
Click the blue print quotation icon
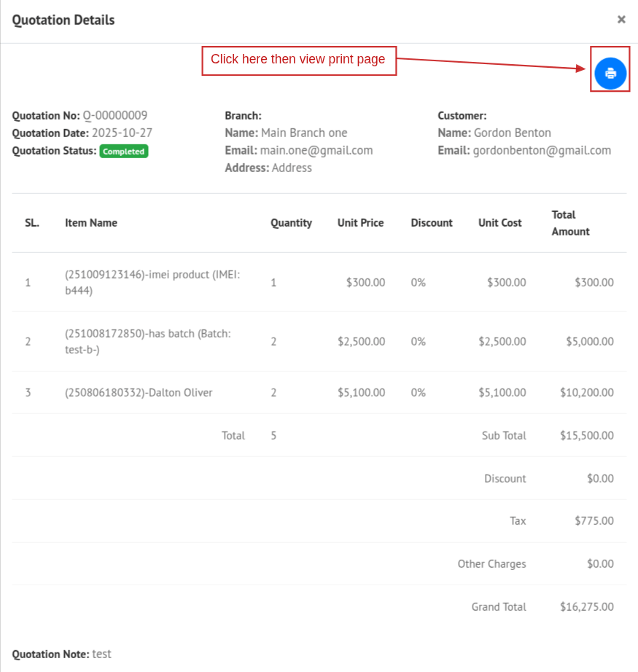click(x=610, y=73)
